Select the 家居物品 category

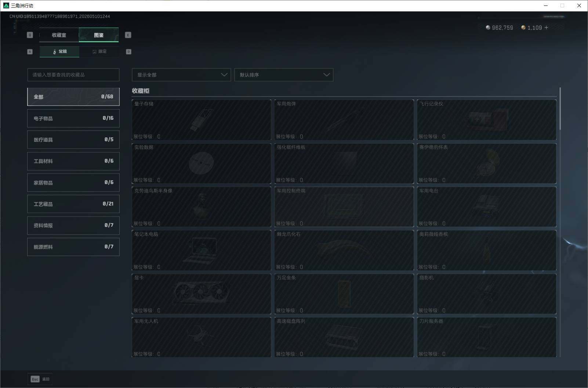click(73, 183)
